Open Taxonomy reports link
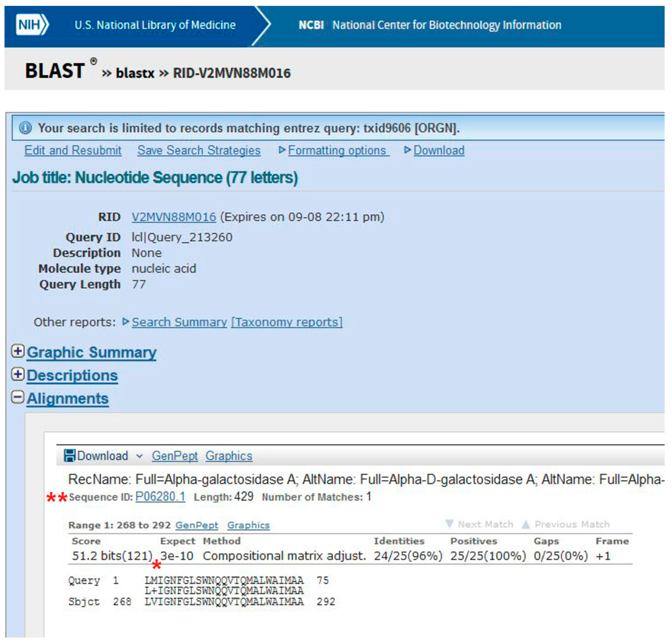Viewport: 672px width, 642px height. click(287, 322)
